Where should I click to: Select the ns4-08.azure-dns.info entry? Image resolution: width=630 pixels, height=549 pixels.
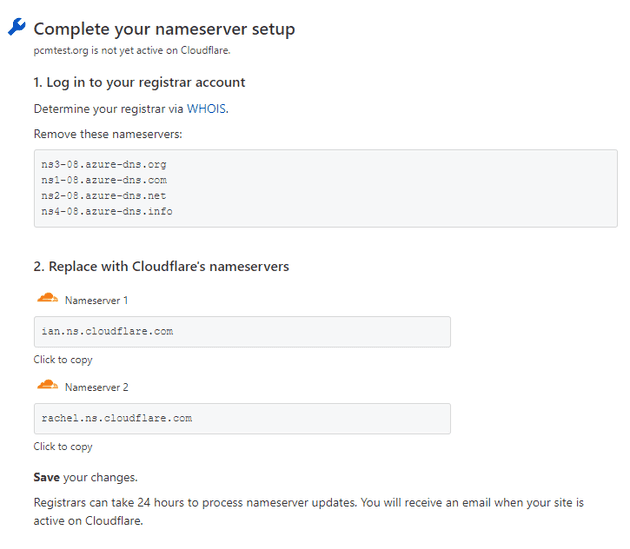point(107,211)
